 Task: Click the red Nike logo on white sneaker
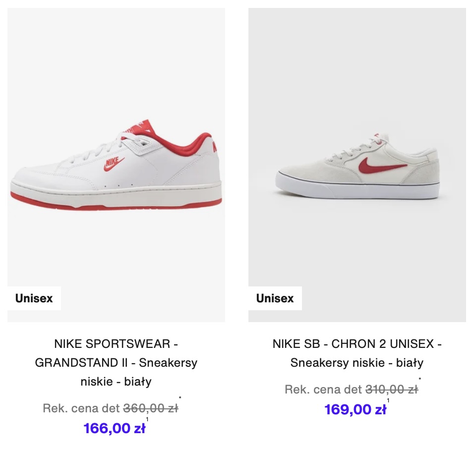[x=114, y=164]
